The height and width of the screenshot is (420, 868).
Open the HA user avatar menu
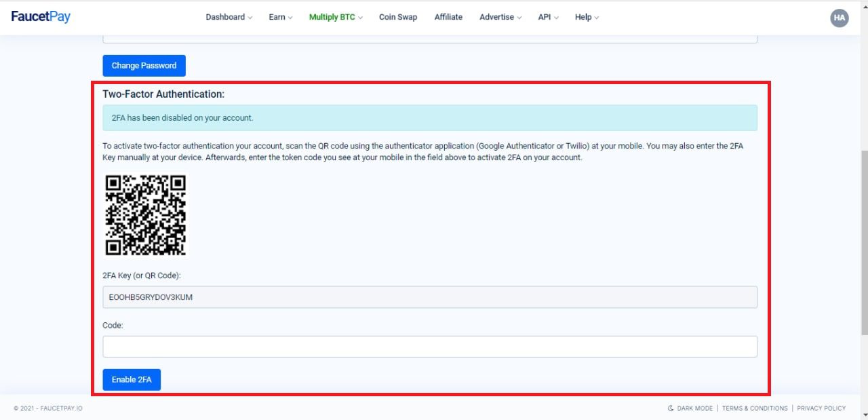point(840,18)
